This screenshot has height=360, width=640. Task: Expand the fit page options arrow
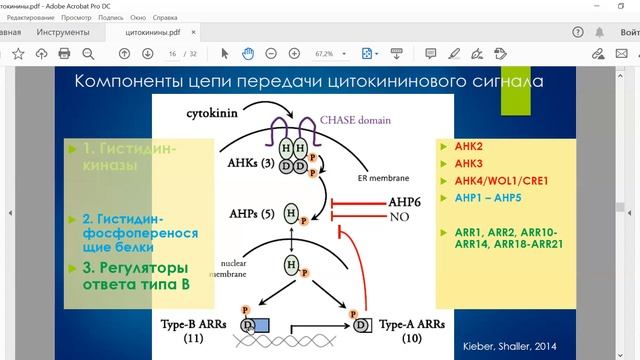377,54
